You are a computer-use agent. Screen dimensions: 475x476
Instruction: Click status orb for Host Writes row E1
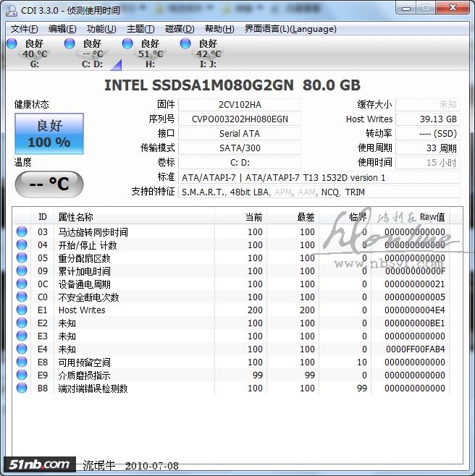coord(22,310)
